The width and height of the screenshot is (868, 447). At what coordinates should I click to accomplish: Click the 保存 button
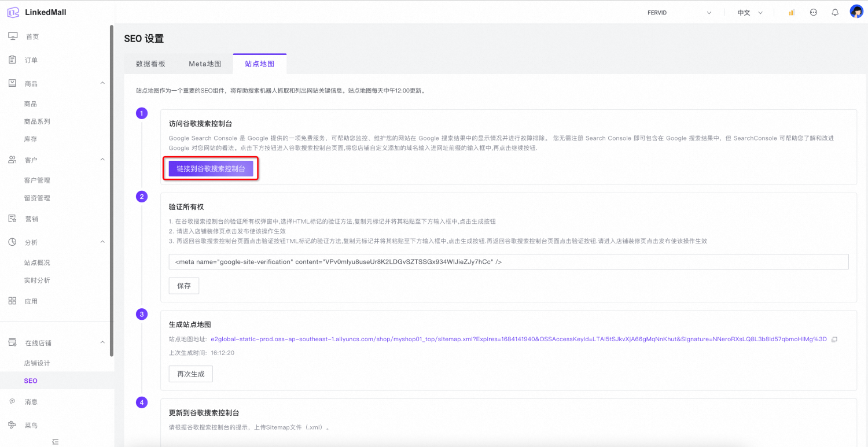(x=184, y=286)
